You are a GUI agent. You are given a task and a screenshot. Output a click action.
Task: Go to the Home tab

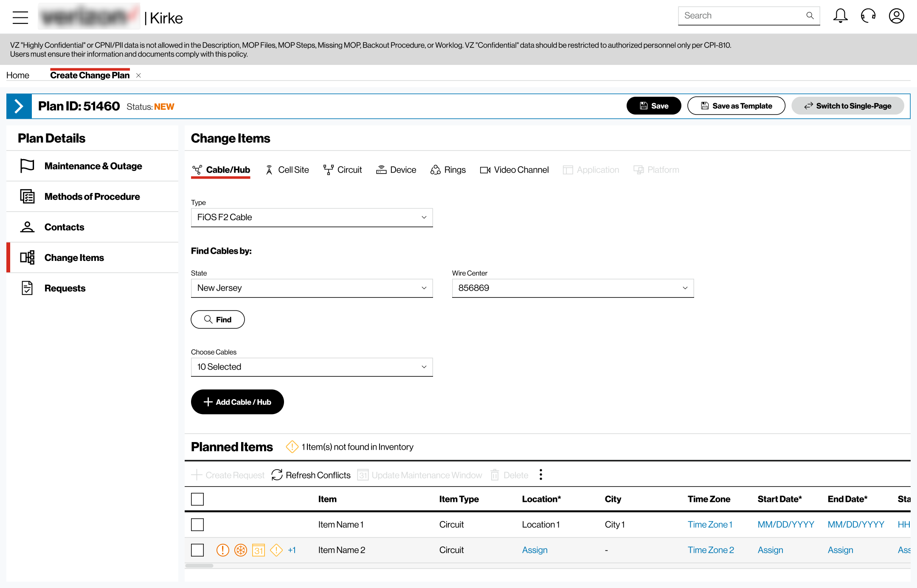(18, 76)
